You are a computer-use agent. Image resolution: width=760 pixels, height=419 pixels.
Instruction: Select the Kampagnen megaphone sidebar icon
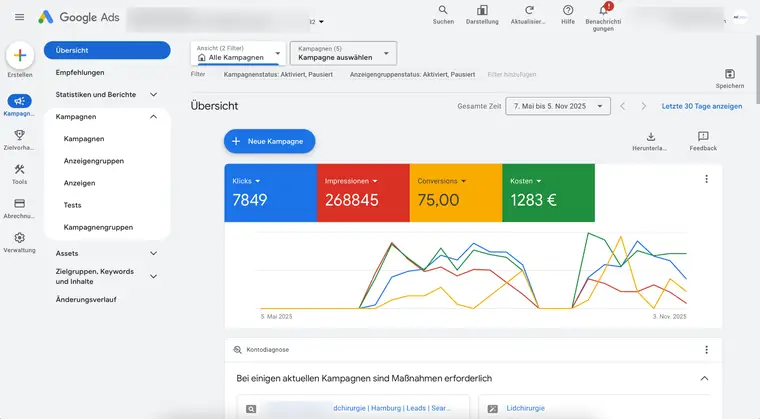click(x=19, y=101)
